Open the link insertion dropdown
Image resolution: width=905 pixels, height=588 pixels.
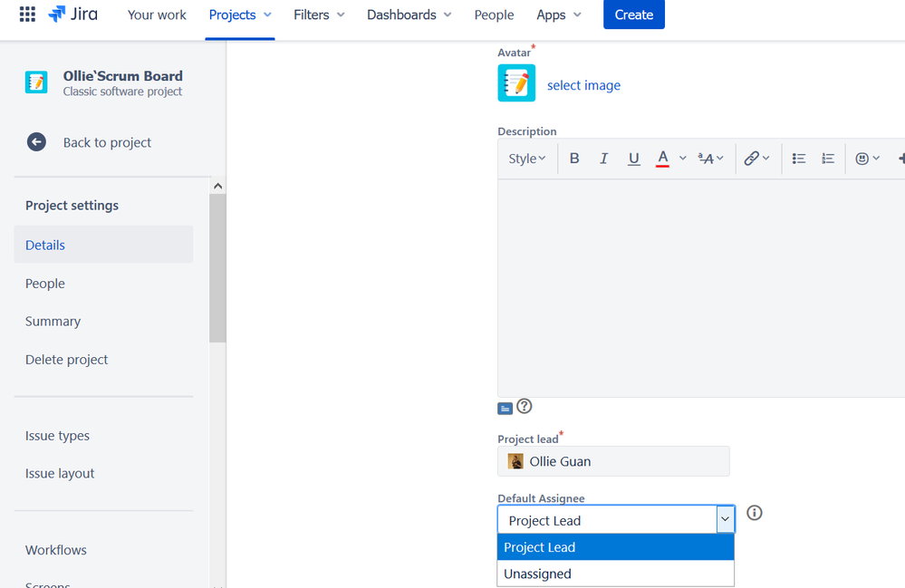[756, 159]
